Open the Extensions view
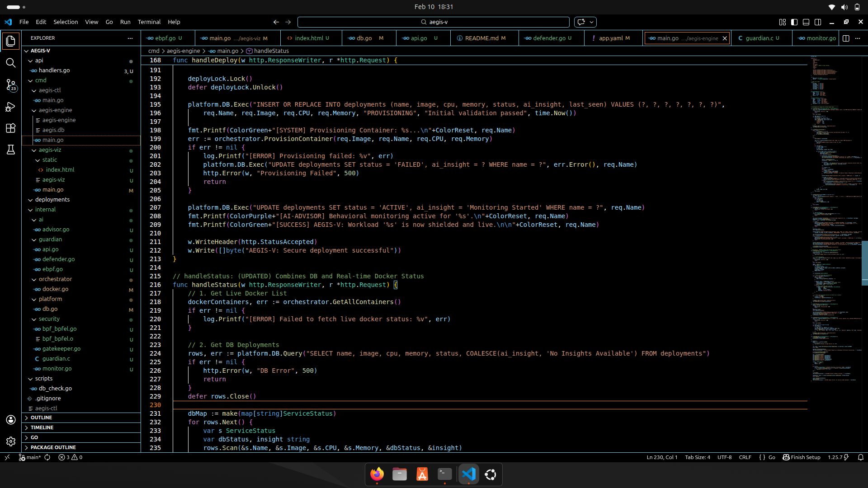The image size is (868, 488). (11, 128)
